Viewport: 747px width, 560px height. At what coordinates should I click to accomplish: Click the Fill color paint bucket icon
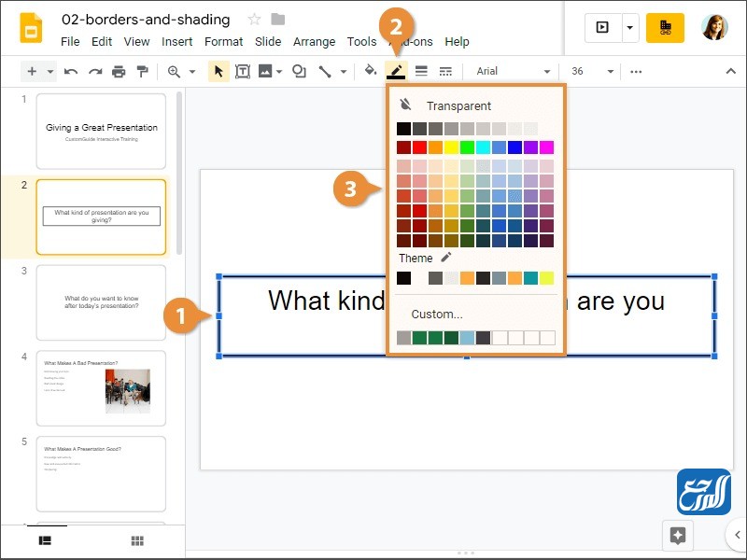click(x=371, y=71)
